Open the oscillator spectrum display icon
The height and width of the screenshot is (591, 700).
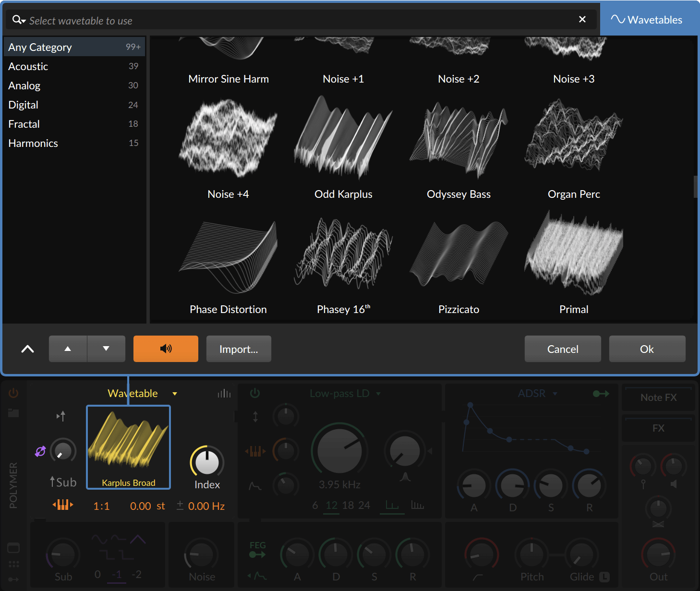pos(224,393)
